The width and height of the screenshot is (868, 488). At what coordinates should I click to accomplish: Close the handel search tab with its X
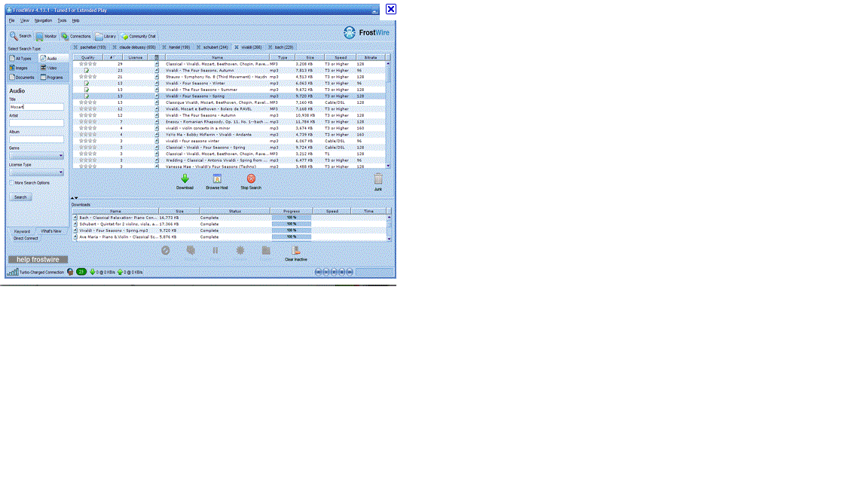(164, 47)
